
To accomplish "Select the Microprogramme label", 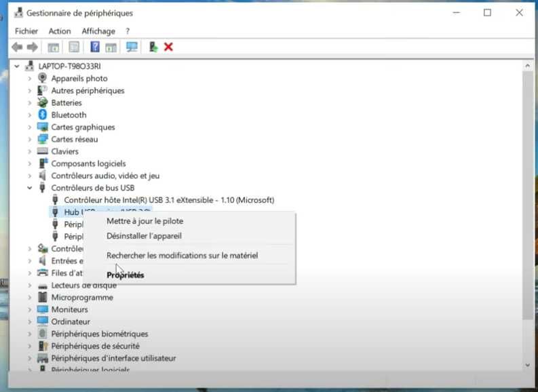I will [82, 297].
